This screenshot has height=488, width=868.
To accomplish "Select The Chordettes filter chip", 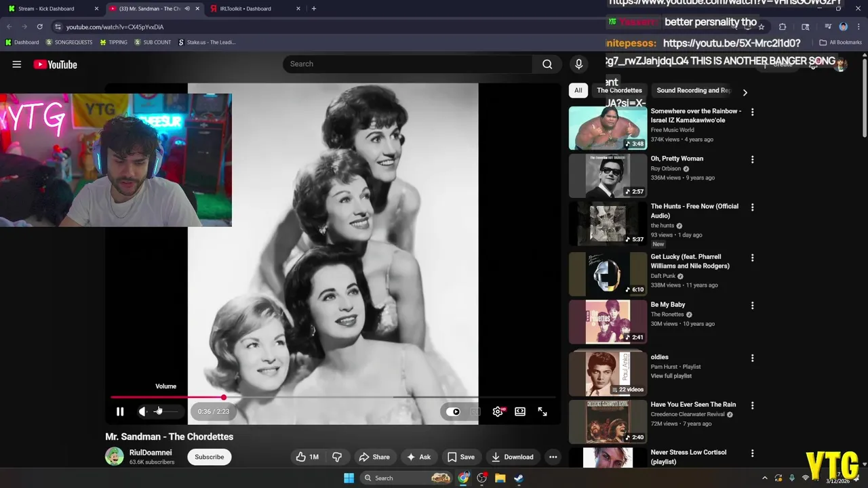I will point(619,90).
